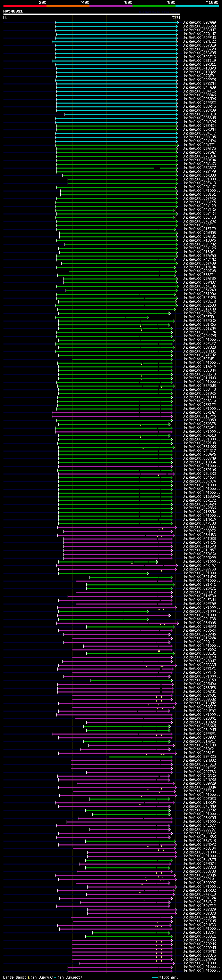Click green alignment bar for UniRef100_B9F5D1

(102, 317)
